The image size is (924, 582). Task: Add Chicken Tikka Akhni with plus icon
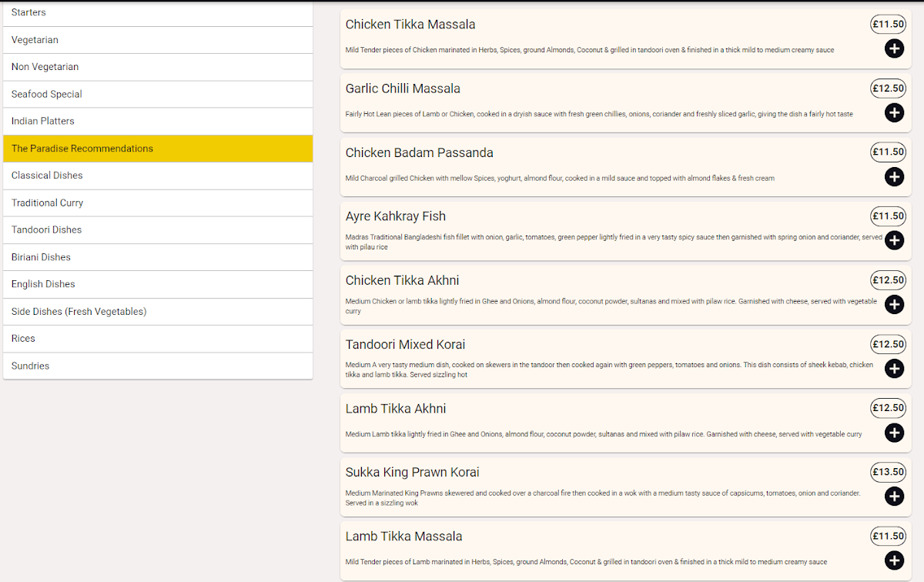(x=894, y=305)
